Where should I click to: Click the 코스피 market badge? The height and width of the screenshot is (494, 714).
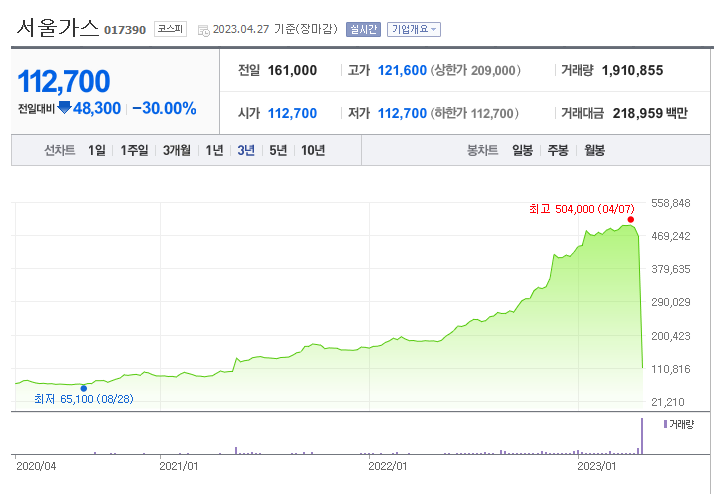[170, 29]
